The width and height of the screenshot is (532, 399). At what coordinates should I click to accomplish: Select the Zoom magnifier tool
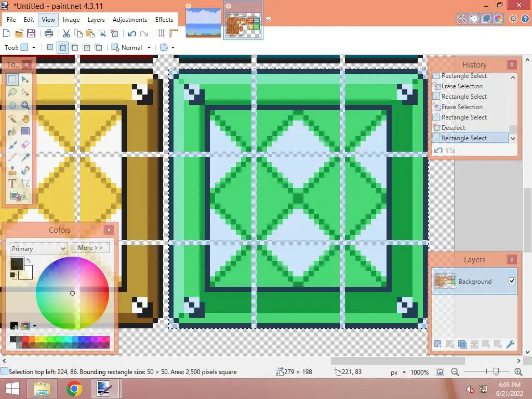[25, 105]
